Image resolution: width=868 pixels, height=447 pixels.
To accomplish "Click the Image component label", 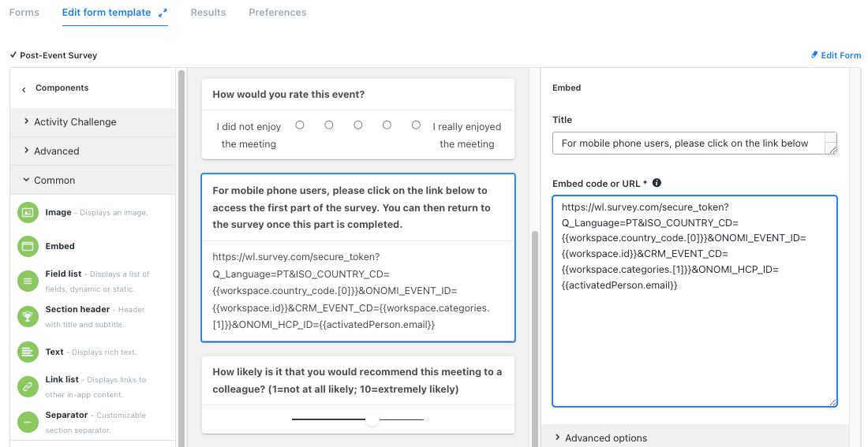I will 58,212.
